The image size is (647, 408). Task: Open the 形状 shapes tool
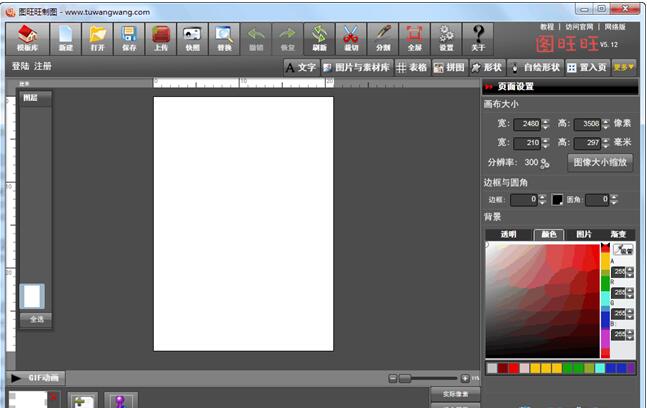click(486, 68)
